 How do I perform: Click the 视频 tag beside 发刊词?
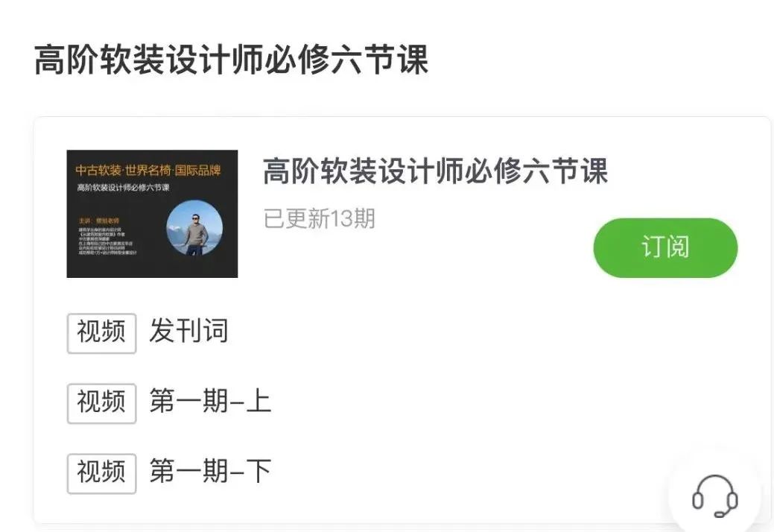click(x=102, y=333)
